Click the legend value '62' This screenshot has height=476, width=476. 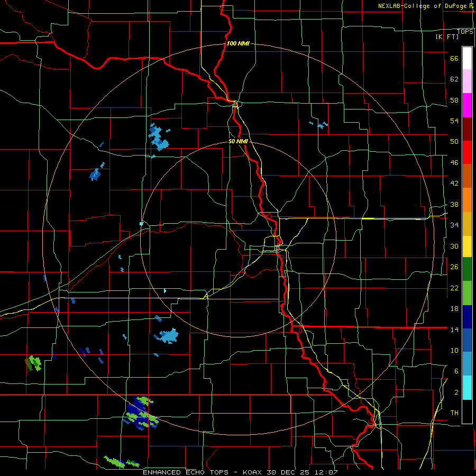tap(454, 79)
